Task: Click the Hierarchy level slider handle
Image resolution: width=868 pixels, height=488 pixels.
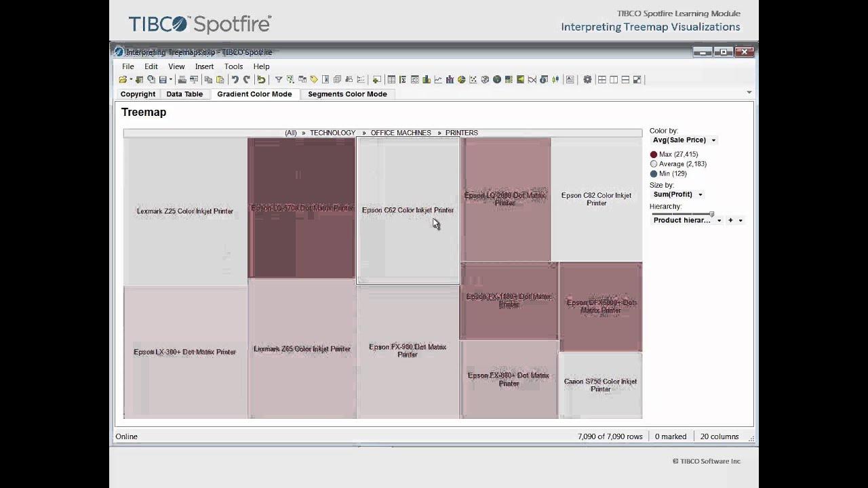Action: point(711,213)
